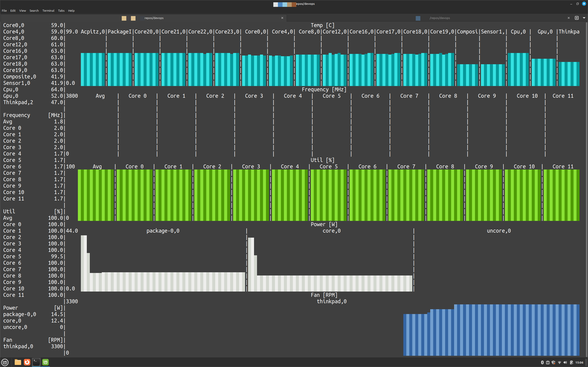Click the volume speaker tray icon

point(565,362)
